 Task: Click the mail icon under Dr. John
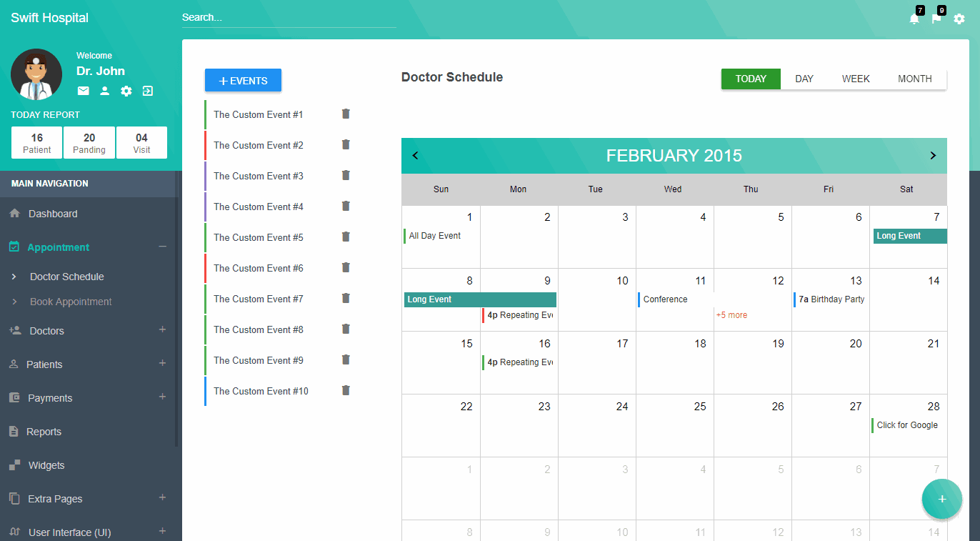tap(84, 91)
